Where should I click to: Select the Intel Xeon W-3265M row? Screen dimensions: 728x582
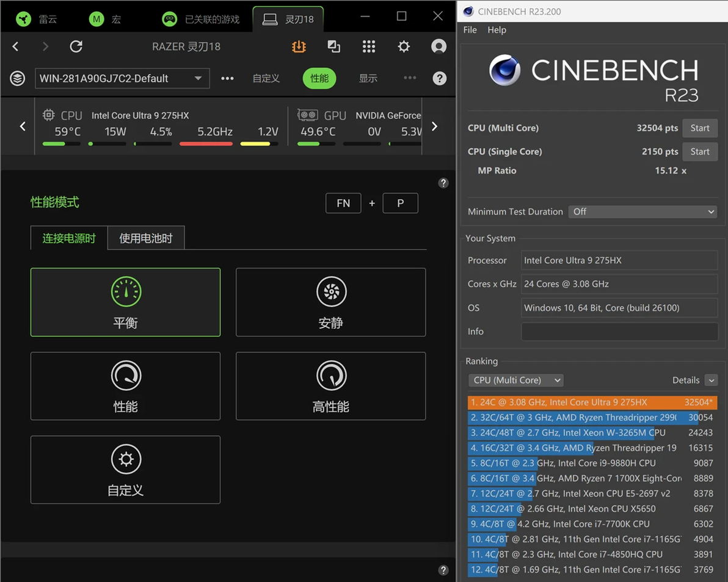tap(592, 432)
